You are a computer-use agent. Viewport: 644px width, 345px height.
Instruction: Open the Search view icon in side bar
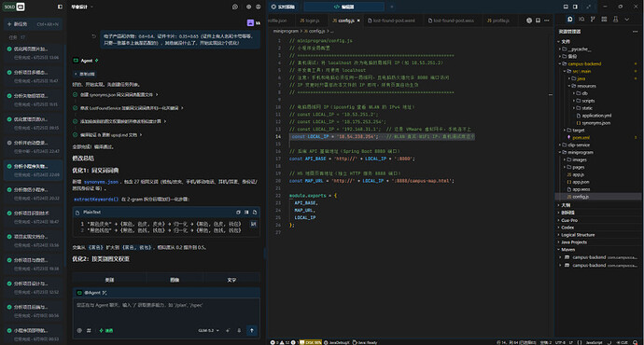(x=581, y=20)
